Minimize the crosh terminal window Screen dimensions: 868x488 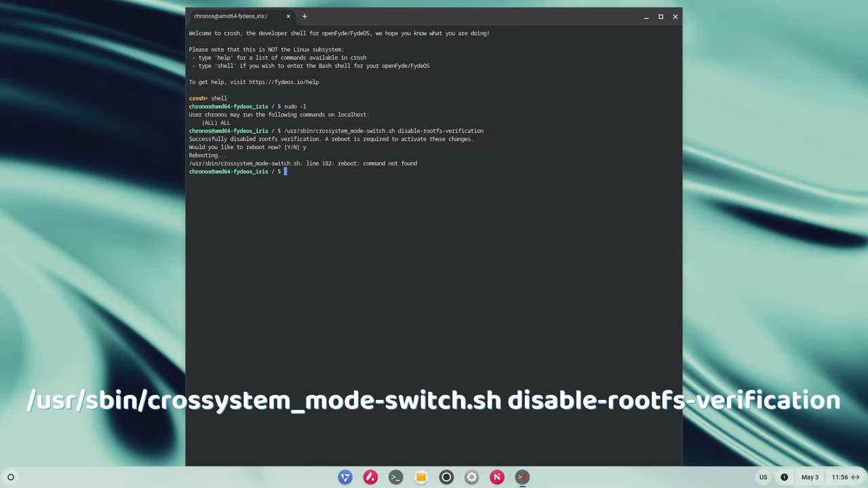click(646, 17)
